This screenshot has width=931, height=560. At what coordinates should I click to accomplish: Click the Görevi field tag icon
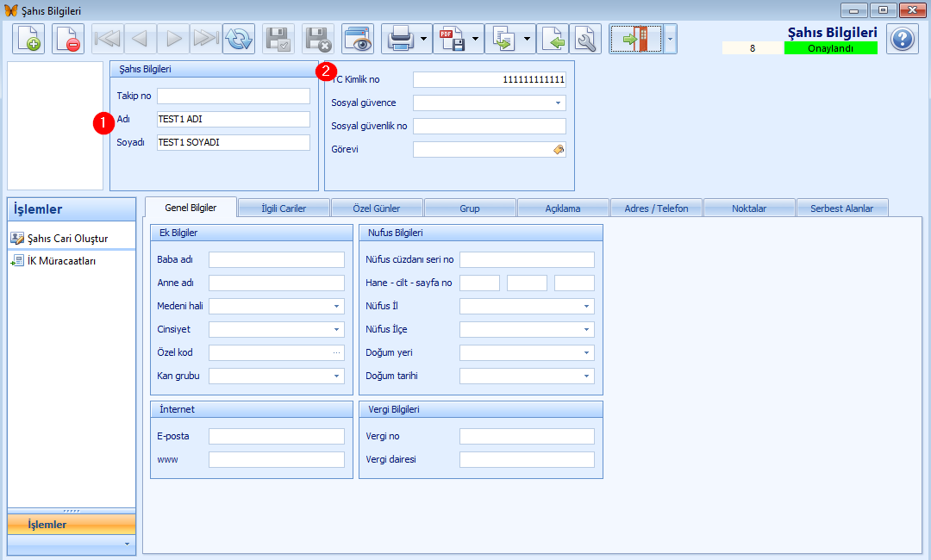(x=559, y=150)
